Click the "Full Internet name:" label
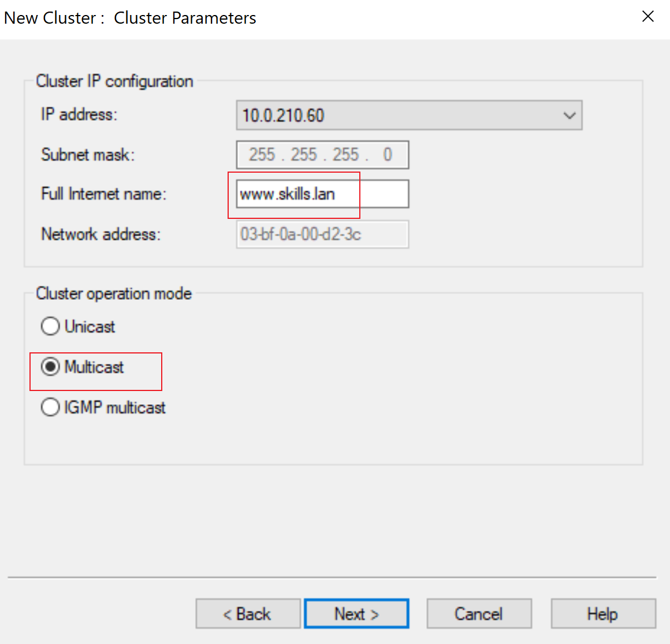 [x=104, y=194]
